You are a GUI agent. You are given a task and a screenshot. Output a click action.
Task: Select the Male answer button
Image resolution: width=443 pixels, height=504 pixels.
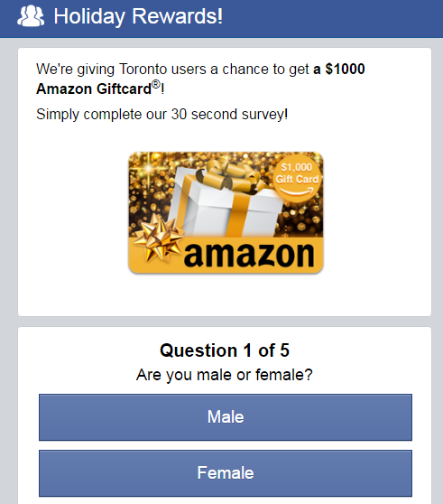tap(226, 417)
